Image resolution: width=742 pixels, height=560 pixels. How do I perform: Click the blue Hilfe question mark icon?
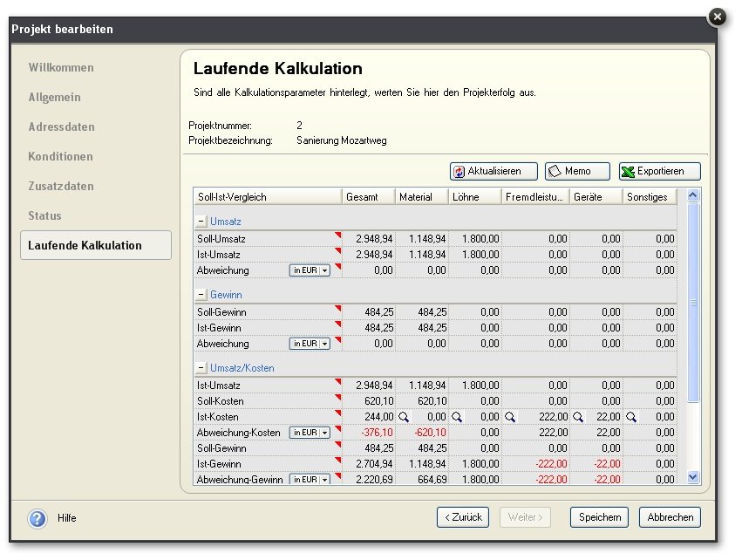point(37,518)
